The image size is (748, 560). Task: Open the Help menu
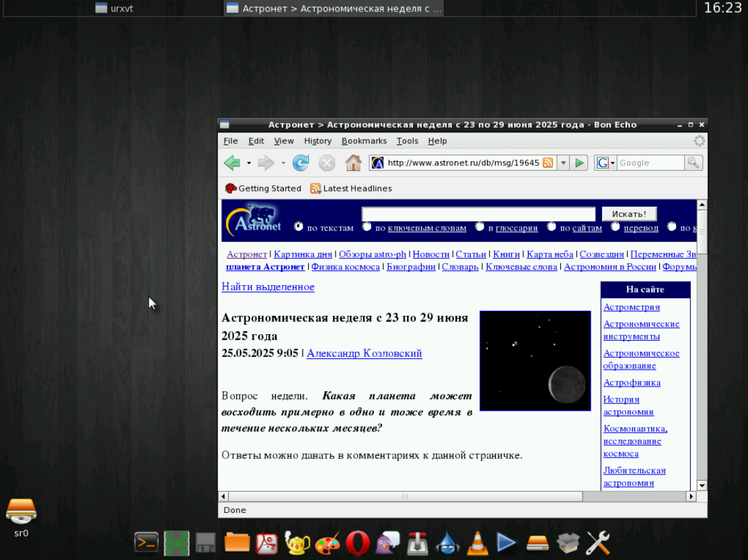pyautogui.click(x=437, y=141)
